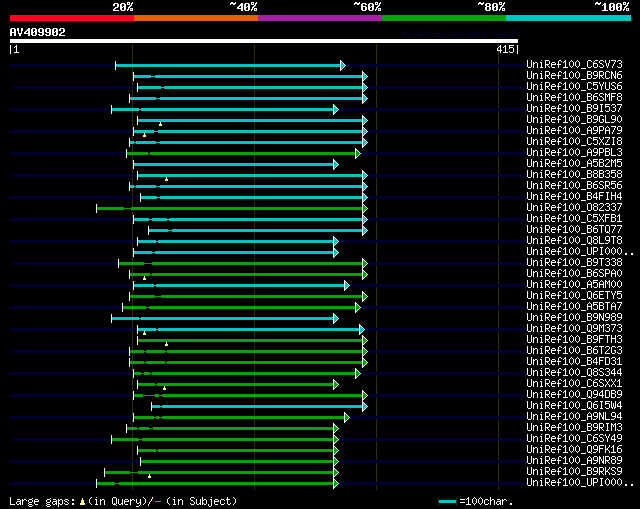This screenshot has width=640, height=509.
Task: Click the green arrowhead of UniRef100_C6SXX1
Action: (x=336, y=385)
